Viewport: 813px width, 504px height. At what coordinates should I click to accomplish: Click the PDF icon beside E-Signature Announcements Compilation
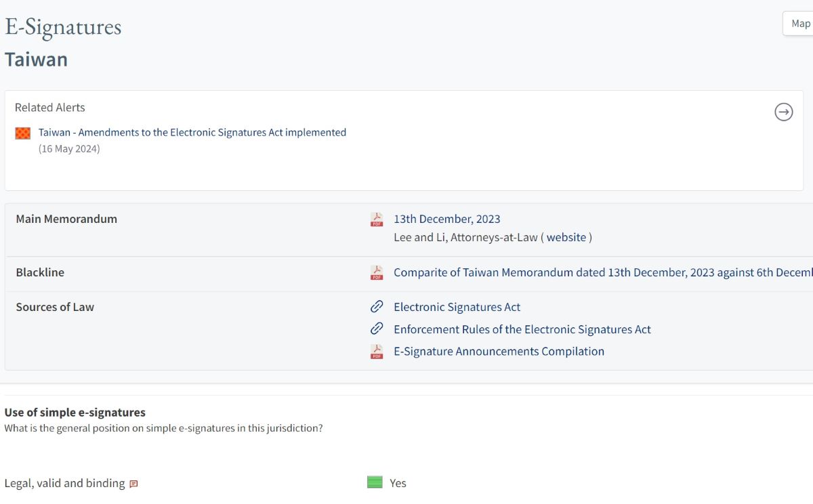(377, 352)
